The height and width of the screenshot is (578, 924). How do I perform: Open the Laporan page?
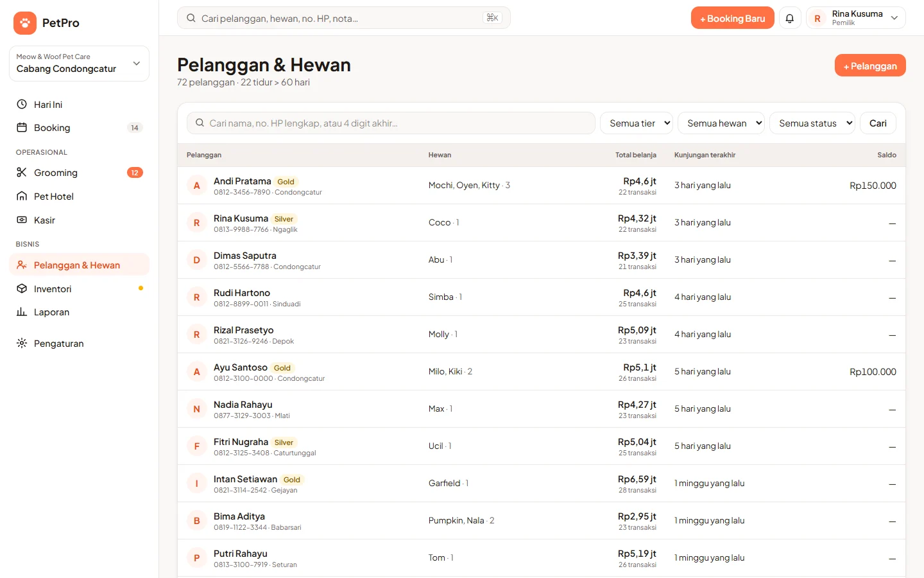(79, 311)
